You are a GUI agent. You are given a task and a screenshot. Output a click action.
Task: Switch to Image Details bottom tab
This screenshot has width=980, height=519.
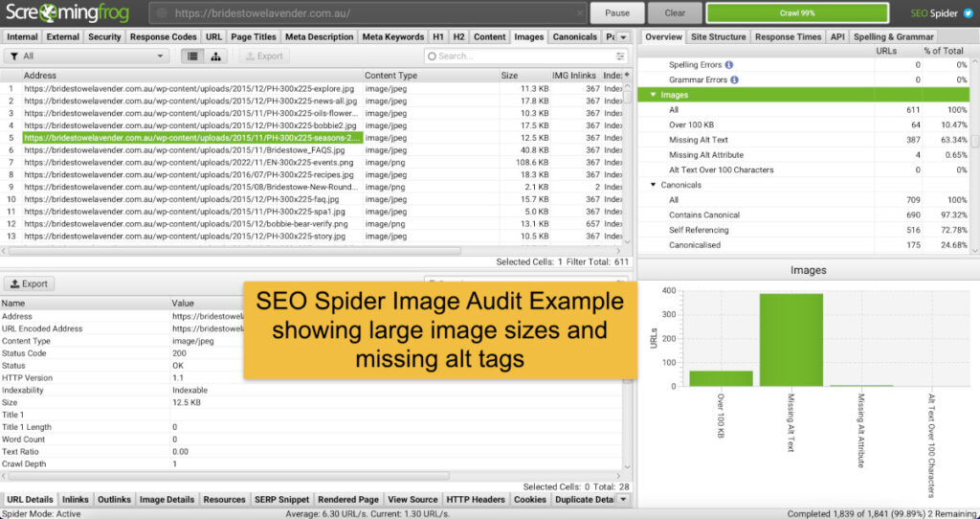pos(167,499)
